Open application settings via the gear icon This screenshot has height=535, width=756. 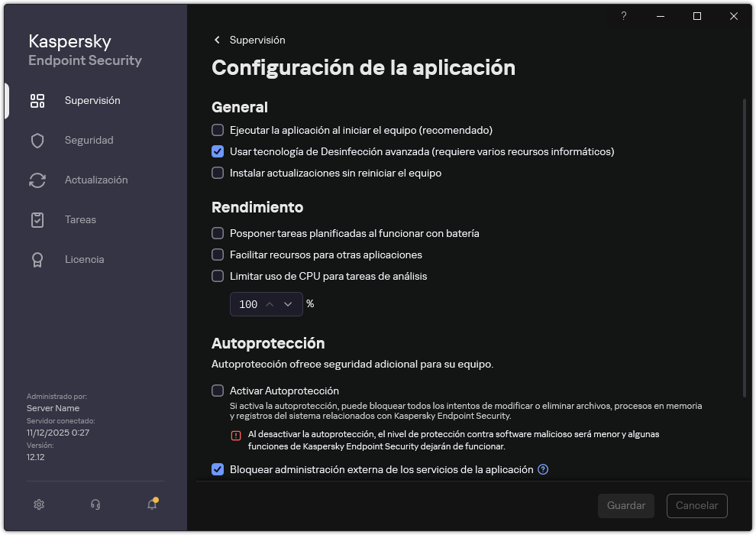pos(38,504)
